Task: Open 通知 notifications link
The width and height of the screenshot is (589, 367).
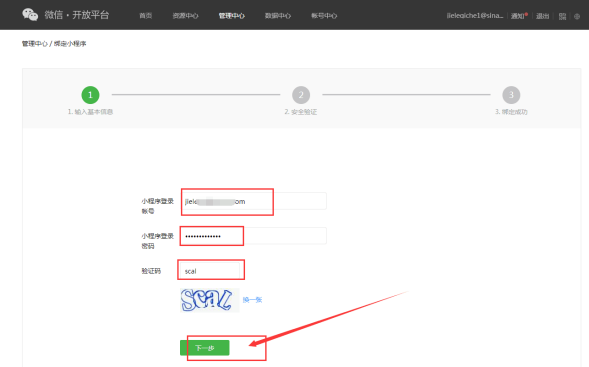Action: pos(518,16)
